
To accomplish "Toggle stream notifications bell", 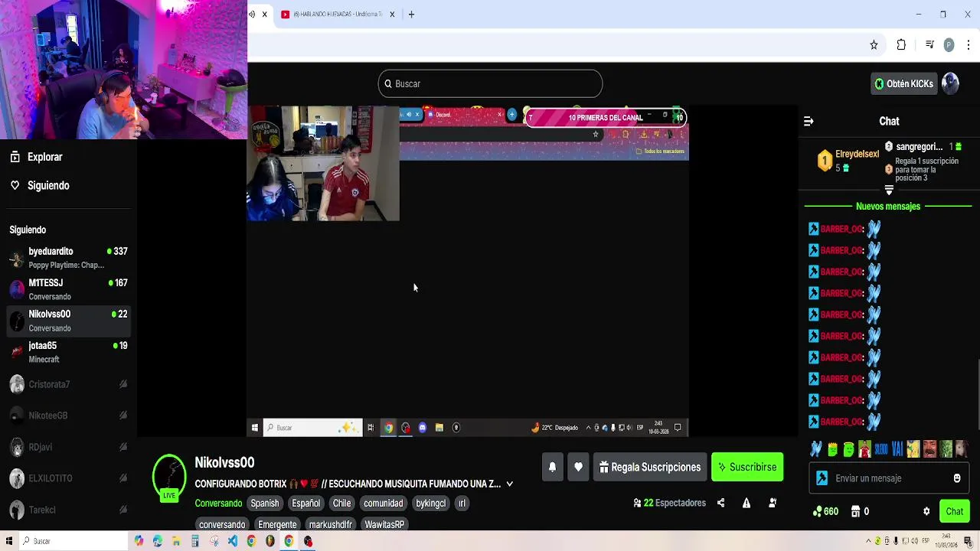I will point(552,467).
